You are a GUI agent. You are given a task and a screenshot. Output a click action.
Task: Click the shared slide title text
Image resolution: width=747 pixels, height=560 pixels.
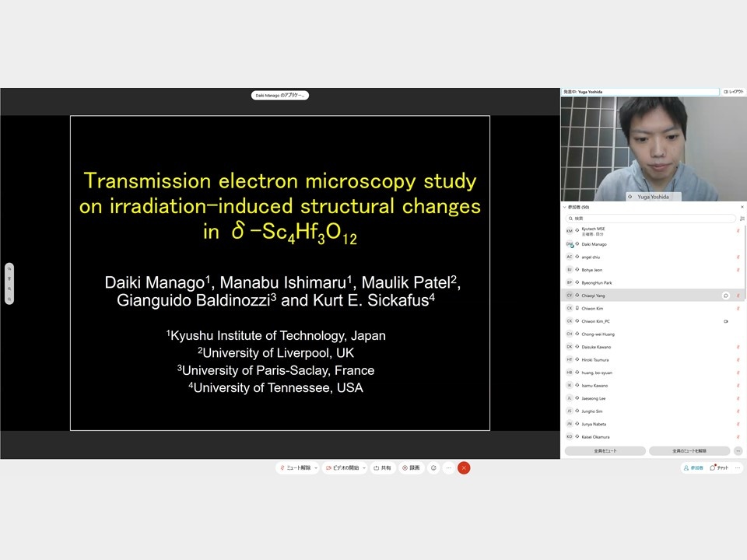(280, 207)
